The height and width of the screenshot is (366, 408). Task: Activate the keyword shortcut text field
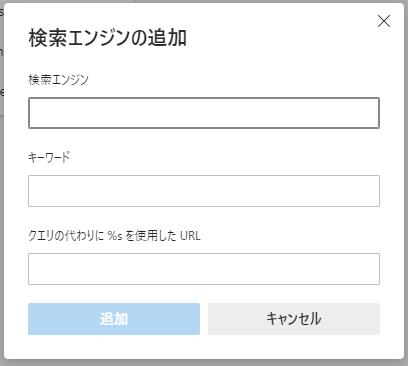pos(204,191)
